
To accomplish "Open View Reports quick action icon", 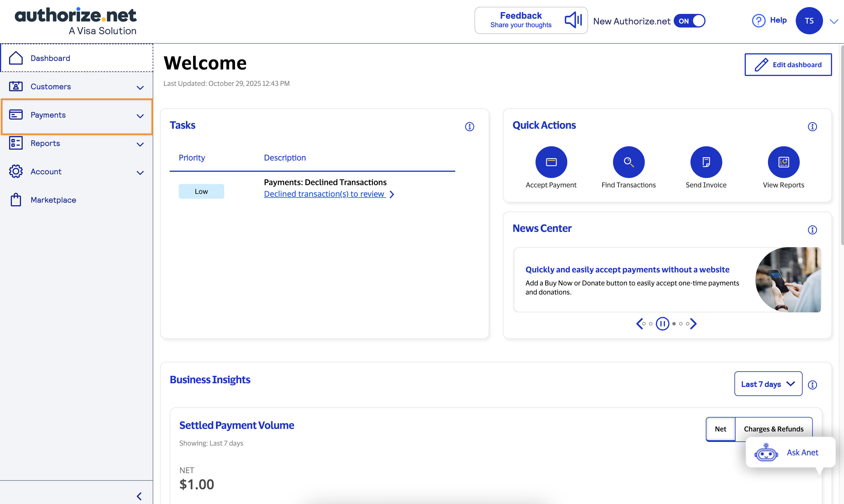I will click(x=783, y=162).
